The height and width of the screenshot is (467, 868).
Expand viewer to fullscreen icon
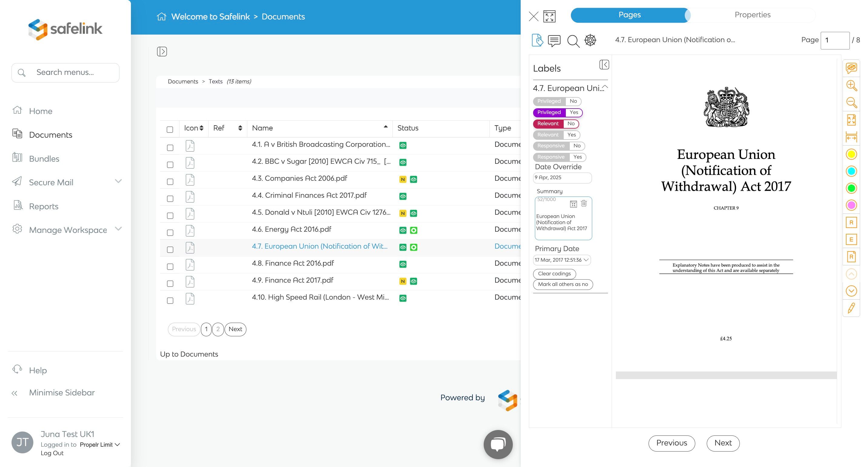click(549, 16)
